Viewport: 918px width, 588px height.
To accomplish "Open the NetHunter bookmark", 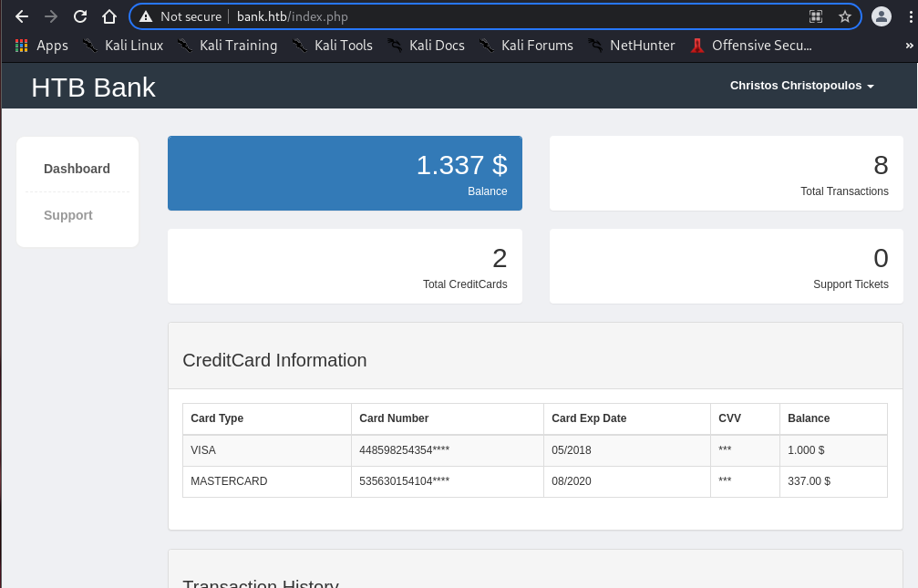I will click(x=632, y=46).
